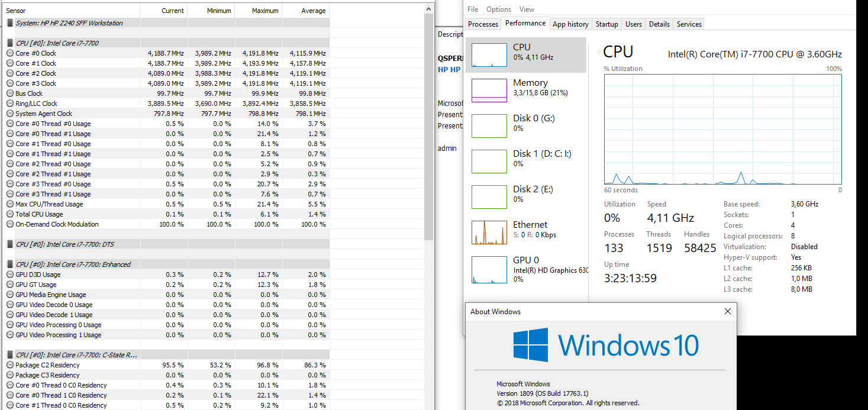Click the Package C3 Residency sensor icon
The width and height of the screenshot is (868, 410).
[10, 375]
